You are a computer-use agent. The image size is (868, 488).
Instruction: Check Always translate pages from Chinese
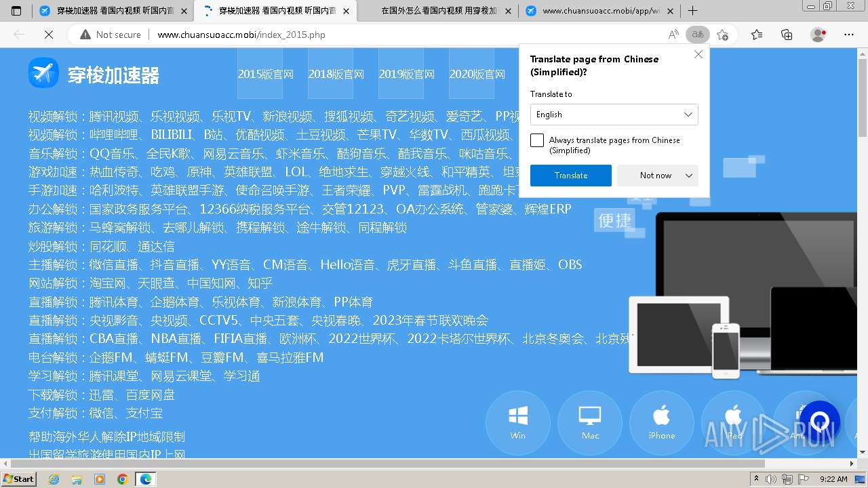point(537,140)
